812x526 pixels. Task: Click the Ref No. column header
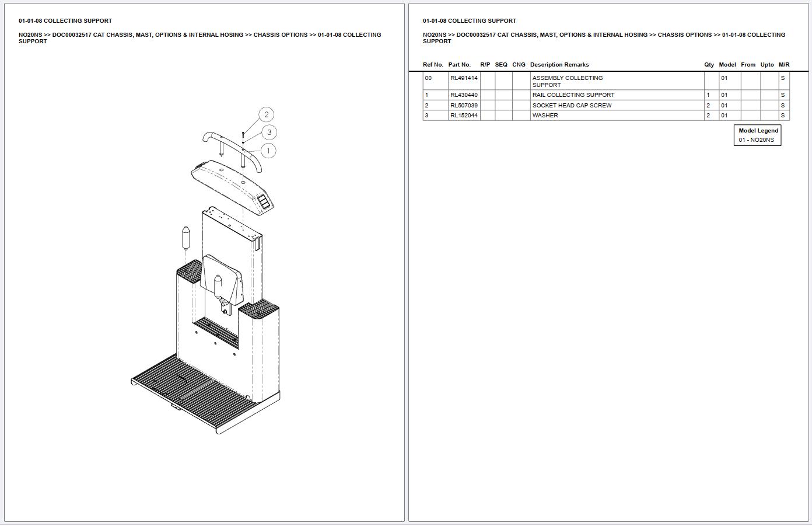[x=433, y=65]
